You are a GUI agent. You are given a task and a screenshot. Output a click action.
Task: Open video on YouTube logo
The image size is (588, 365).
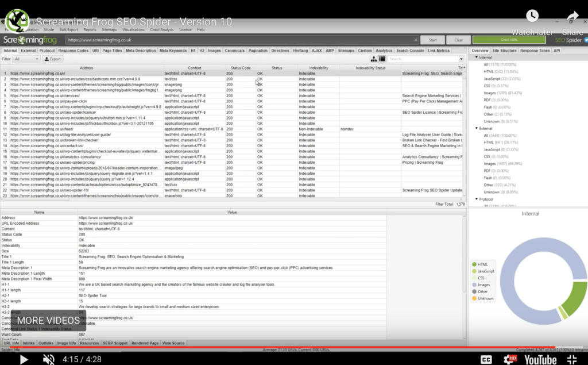pos(540,360)
